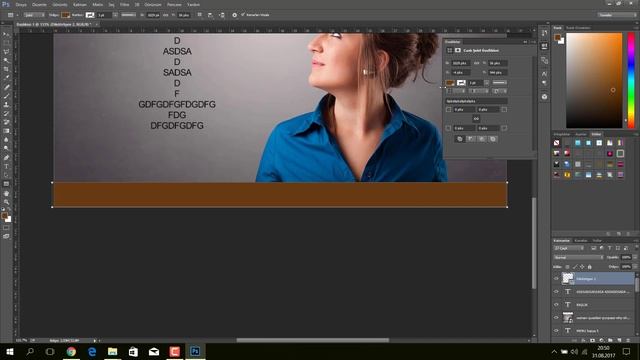
Task: Create a new group folder icon
Action: (x=610, y=340)
